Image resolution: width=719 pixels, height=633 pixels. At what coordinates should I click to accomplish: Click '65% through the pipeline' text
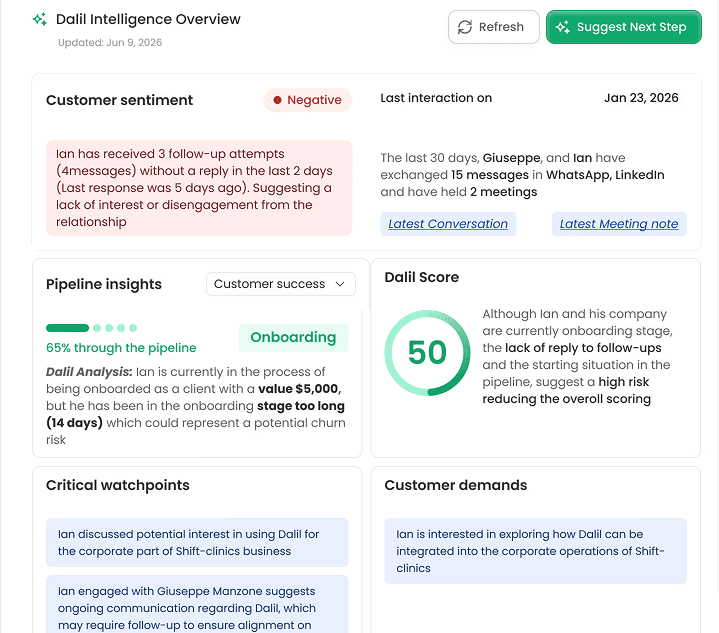121,348
